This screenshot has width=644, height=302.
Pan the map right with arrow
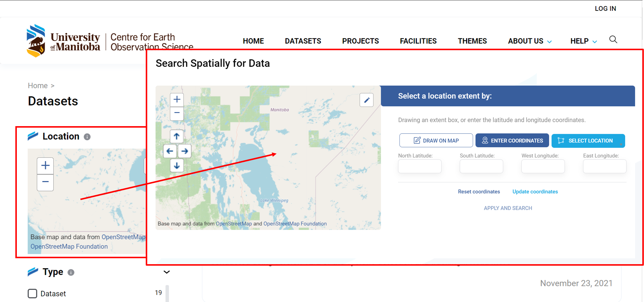[x=184, y=151]
